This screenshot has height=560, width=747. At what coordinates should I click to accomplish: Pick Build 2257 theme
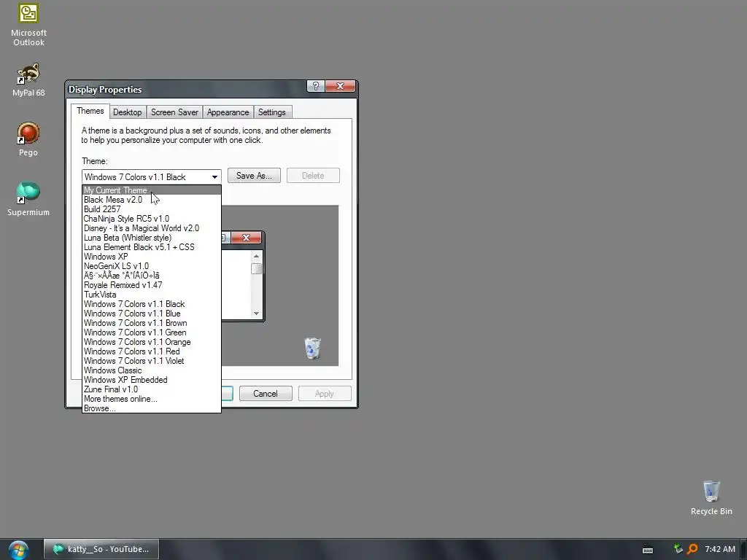[152, 209]
